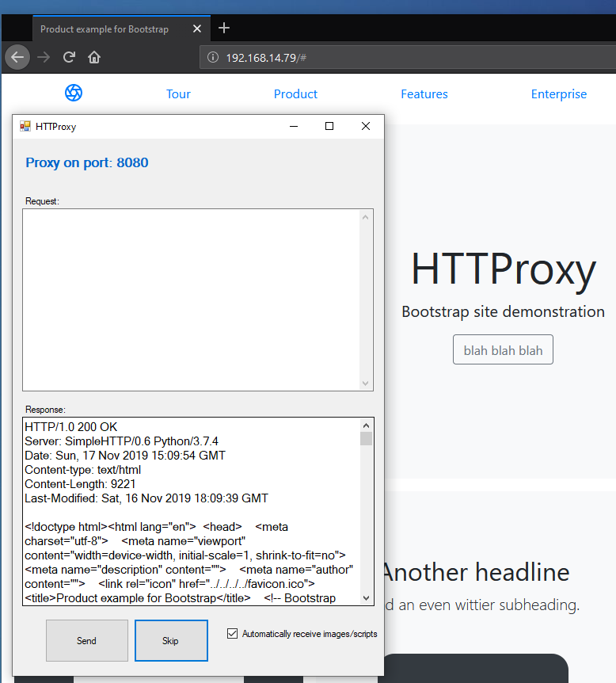The height and width of the screenshot is (683, 616).
Task: Click the 'Content-type: text/html' line
Action: coord(82,470)
